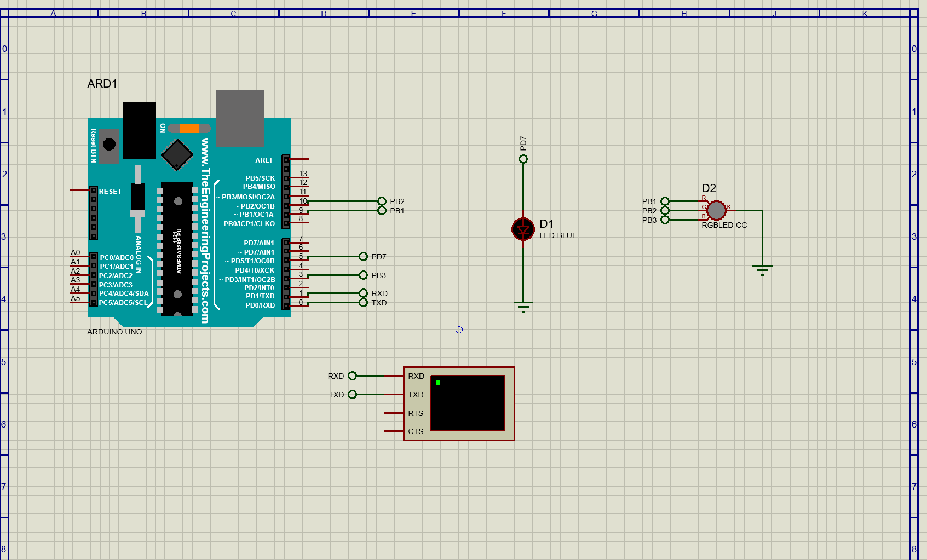The image size is (927, 560).
Task: Click the virtual terminal black screen
Action: click(x=468, y=403)
